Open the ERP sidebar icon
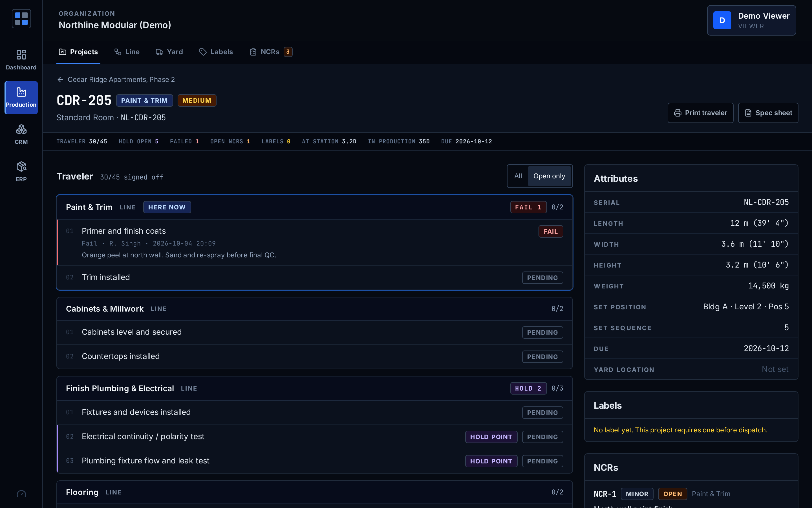Image resolution: width=812 pixels, height=508 pixels. (21, 167)
